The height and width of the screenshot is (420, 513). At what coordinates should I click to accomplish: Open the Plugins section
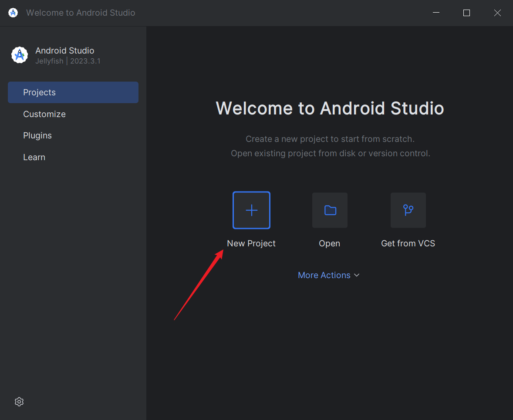[37, 135]
